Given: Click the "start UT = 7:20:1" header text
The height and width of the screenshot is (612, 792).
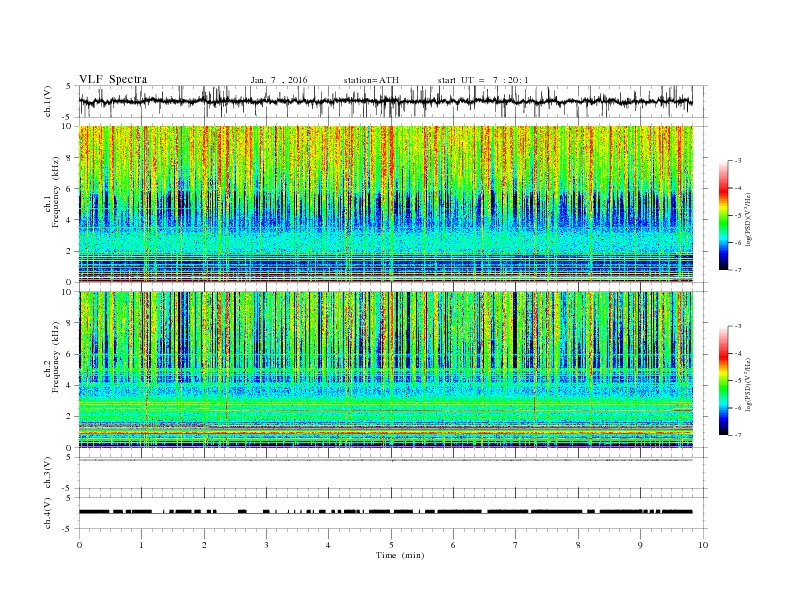Looking at the screenshot, I should (483, 80).
